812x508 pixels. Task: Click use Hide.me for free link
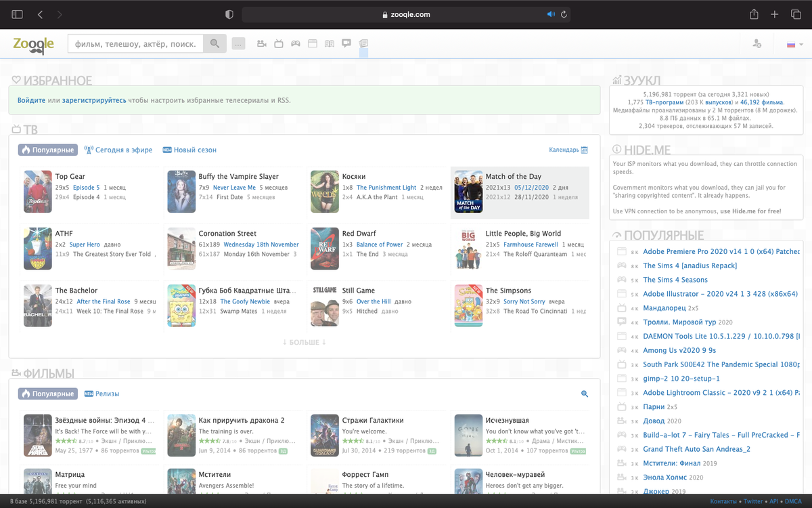coord(750,211)
